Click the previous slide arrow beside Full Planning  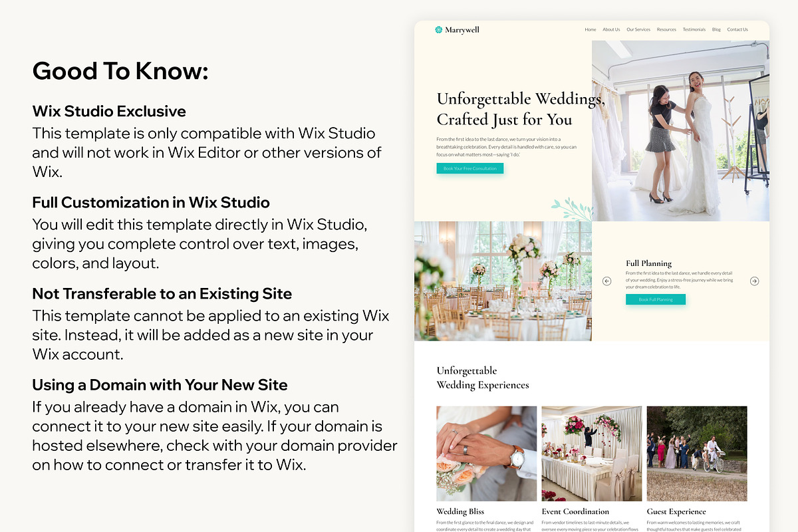point(606,281)
